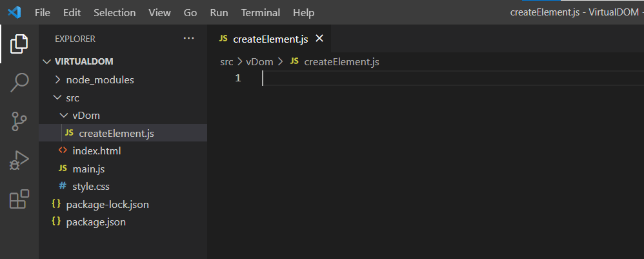The image size is (644, 259).
Task: Open index.html from the file tree
Action: (123, 151)
